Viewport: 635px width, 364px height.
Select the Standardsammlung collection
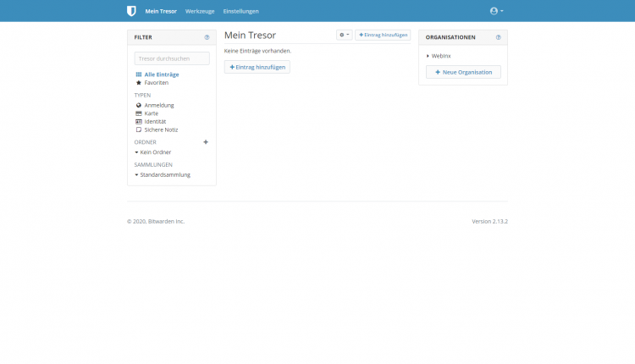(x=164, y=174)
